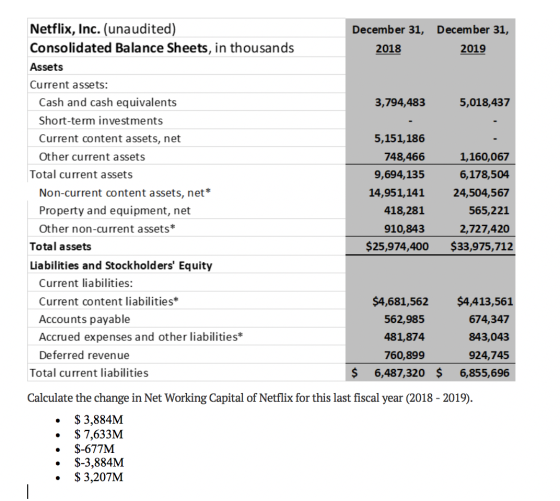Screen dimensions: 560x501
Task: Select value 418,281
Action: (x=404, y=210)
